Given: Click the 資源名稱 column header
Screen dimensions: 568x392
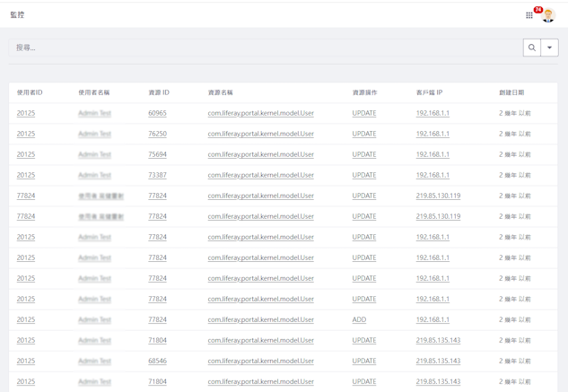Looking at the screenshot, I should (x=220, y=92).
